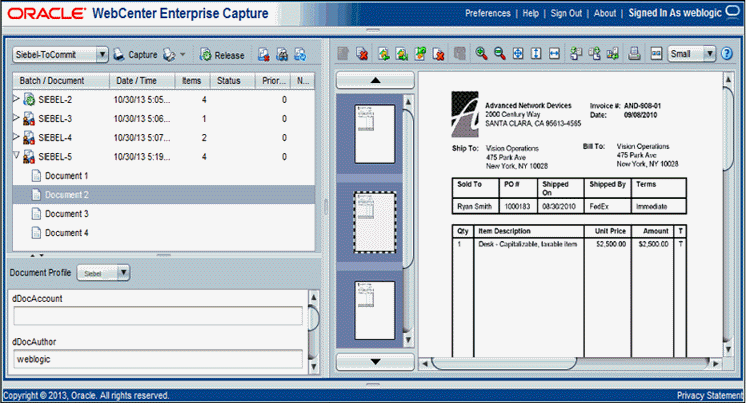Click the import icon right of Capture
Viewport: 746px width, 403px height.
(169, 55)
